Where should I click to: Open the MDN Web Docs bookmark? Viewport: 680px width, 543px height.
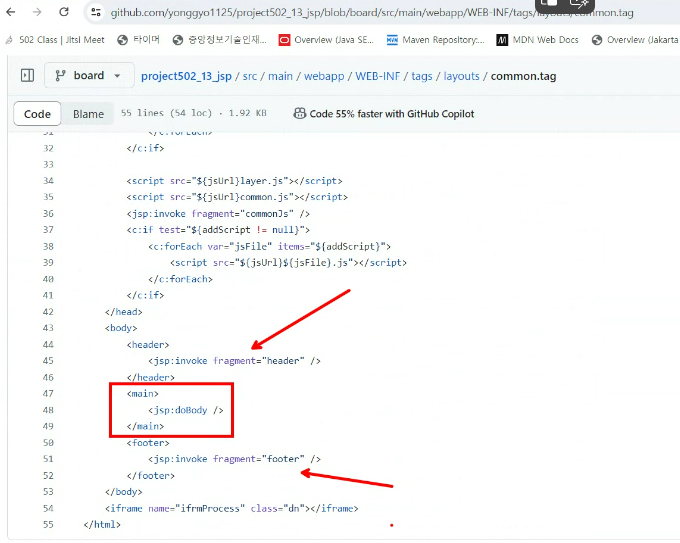pyautogui.click(x=537, y=40)
